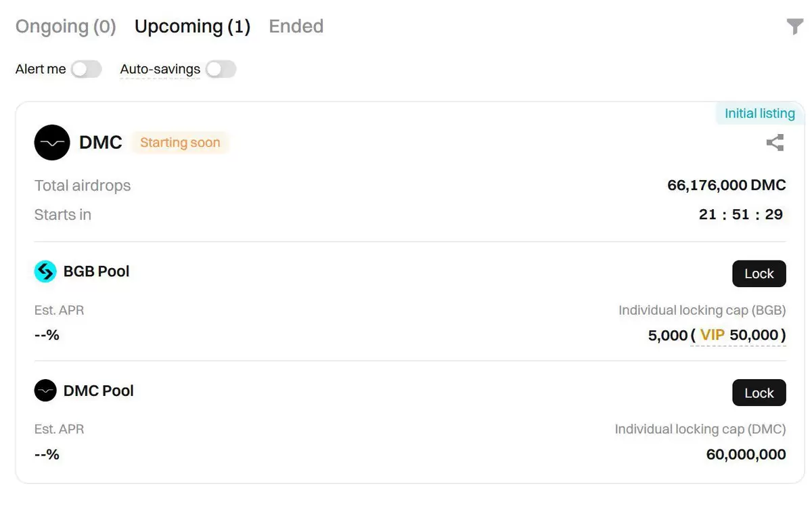This screenshot has width=812, height=530.
Task: Toggle the Alert me switch
Action: [x=87, y=69]
